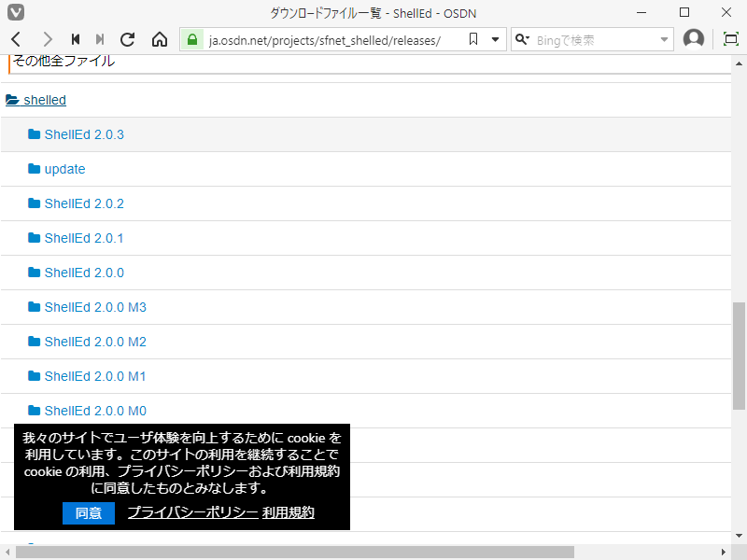Open the Vivaldi menu
This screenshot has width=747, height=560.
14,12
